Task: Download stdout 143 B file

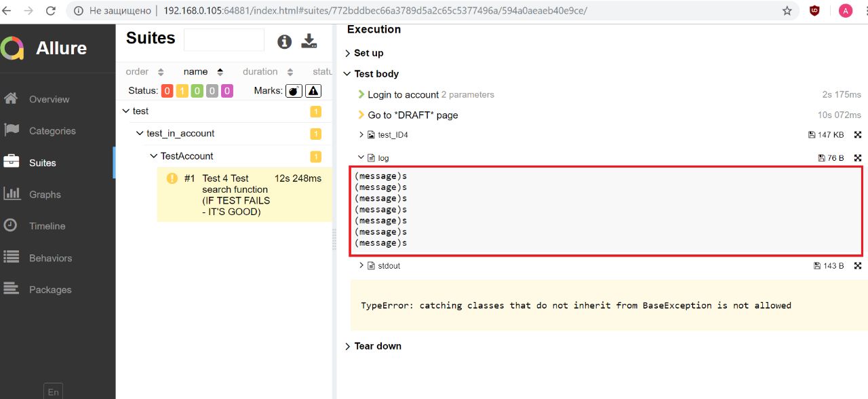Action: 829,266
